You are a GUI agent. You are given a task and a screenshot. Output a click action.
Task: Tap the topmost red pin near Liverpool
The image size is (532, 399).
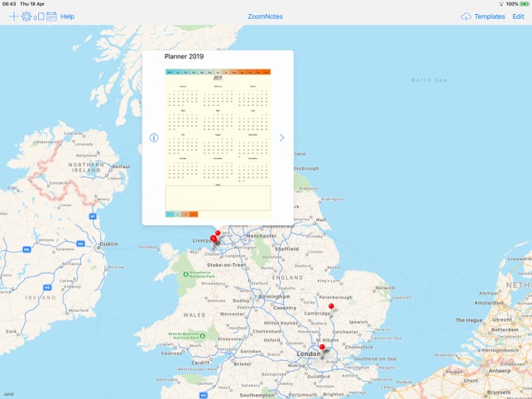click(x=218, y=233)
